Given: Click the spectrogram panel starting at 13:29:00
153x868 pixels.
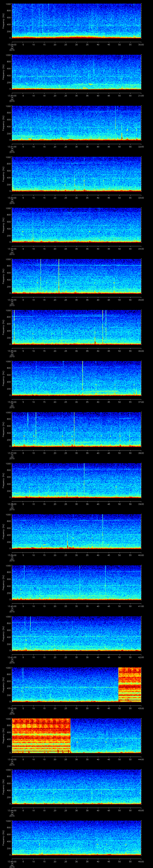Looking at the screenshot, I should pyautogui.click(x=77, y=21).
